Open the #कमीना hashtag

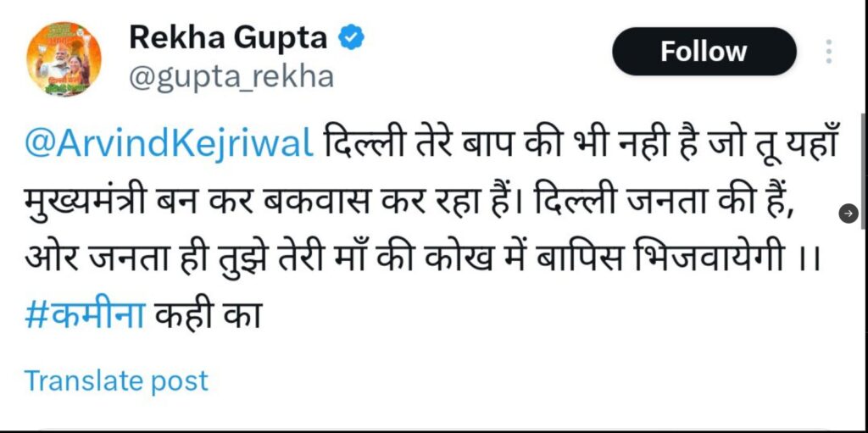point(86,318)
